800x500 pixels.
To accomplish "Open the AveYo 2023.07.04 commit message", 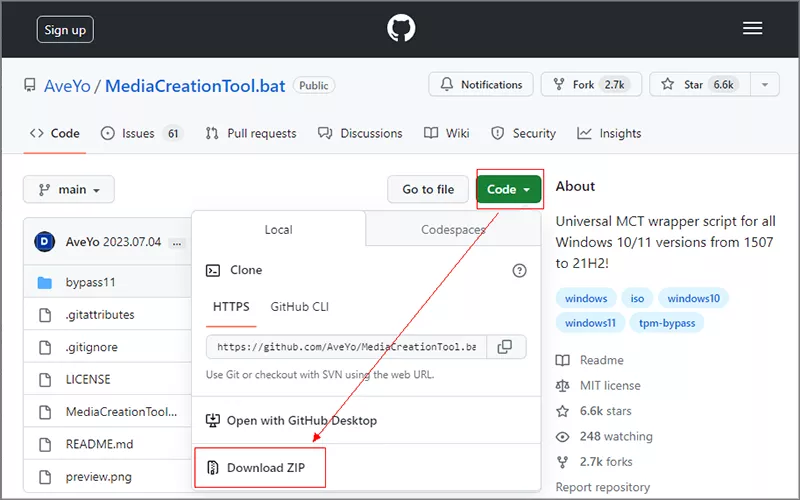I will (113, 242).
